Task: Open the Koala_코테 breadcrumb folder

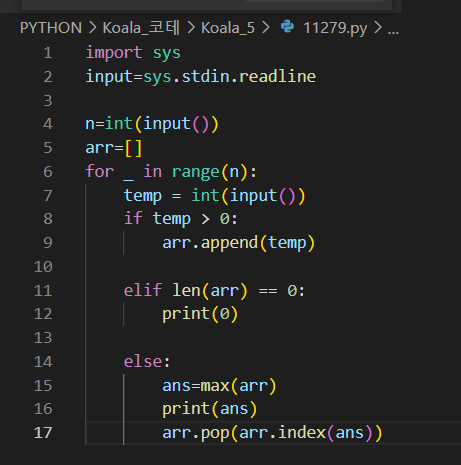Action: pyautogui.click(x=141, y=28)
